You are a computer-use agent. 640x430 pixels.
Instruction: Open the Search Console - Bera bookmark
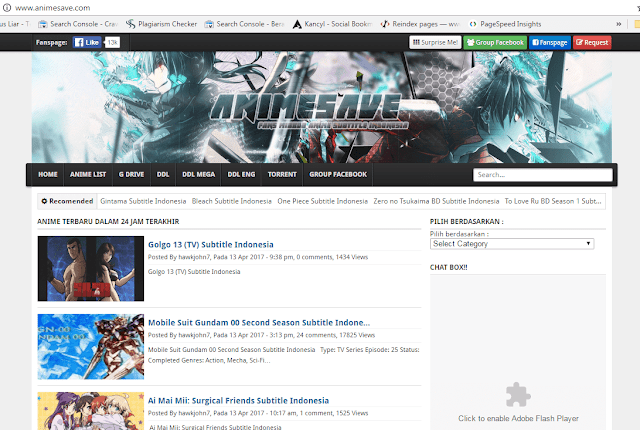click(x=244, y=24)
